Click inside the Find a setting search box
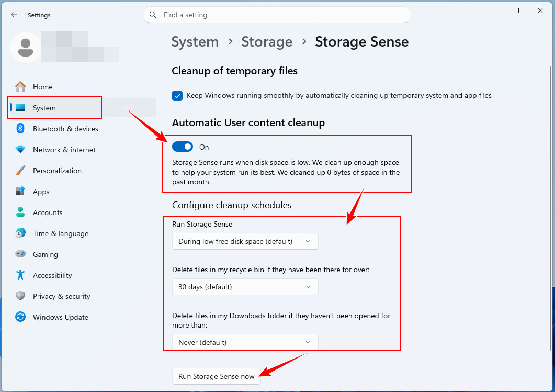The width and height of the screenshot is (555, 392). (x=277, y=15)
